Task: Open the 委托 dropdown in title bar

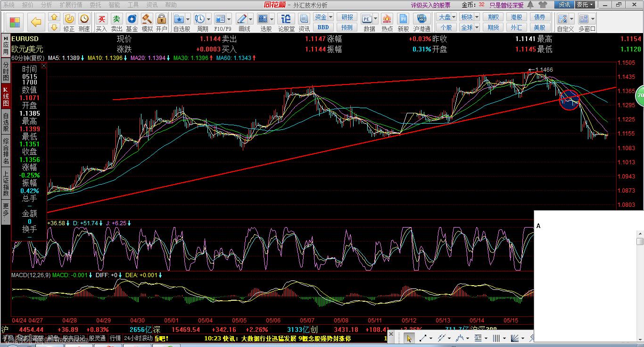Action: coord(585,5)
